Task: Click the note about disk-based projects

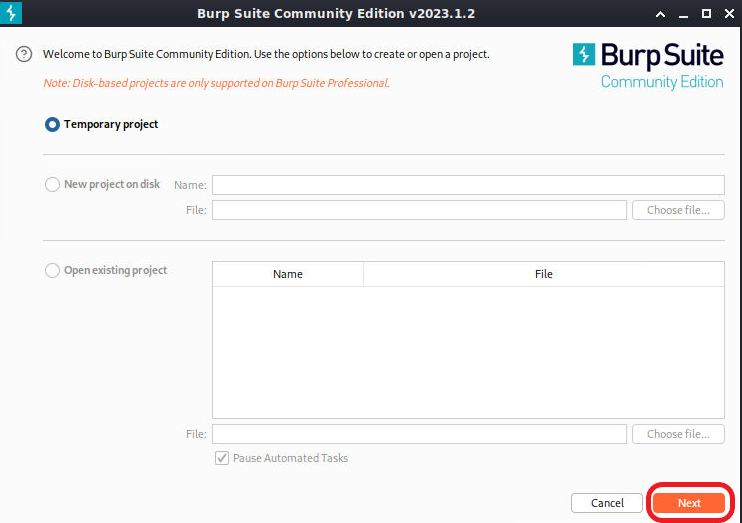Action: (216, 83)
